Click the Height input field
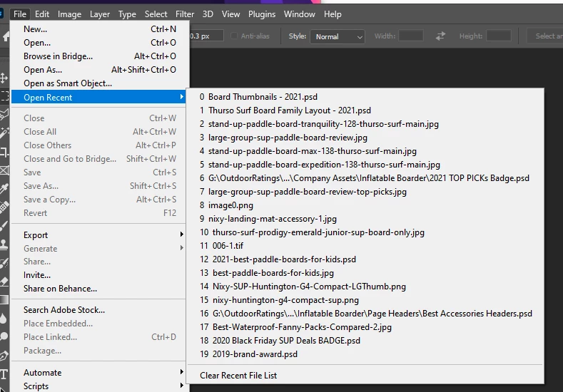563x392 pixels. tap(499, 36)
